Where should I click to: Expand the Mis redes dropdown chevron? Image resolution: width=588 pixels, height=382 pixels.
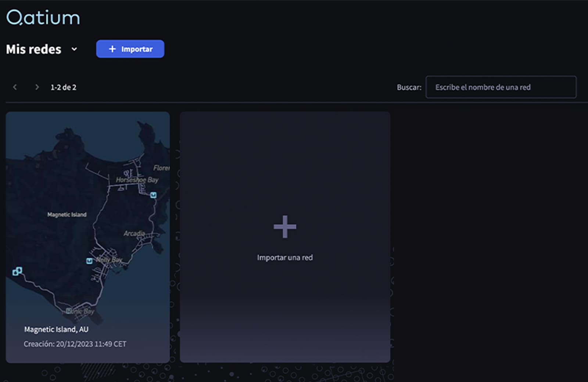point(74,49)
